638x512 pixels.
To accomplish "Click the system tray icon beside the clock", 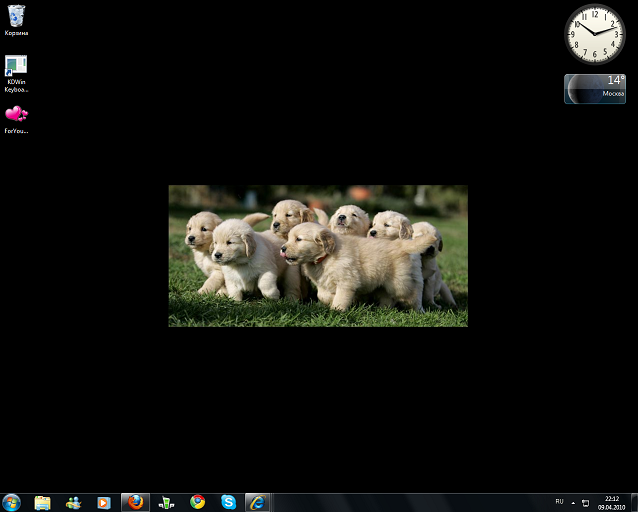I will [586, 502].
